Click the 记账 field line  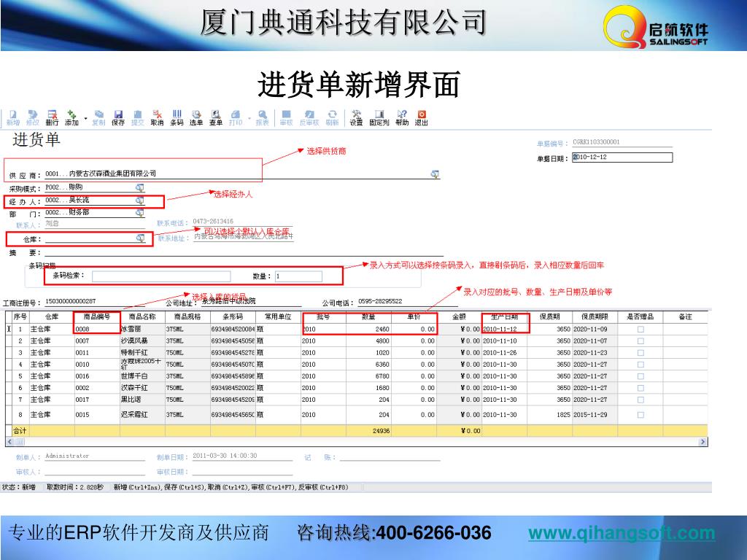click(390, 458)
